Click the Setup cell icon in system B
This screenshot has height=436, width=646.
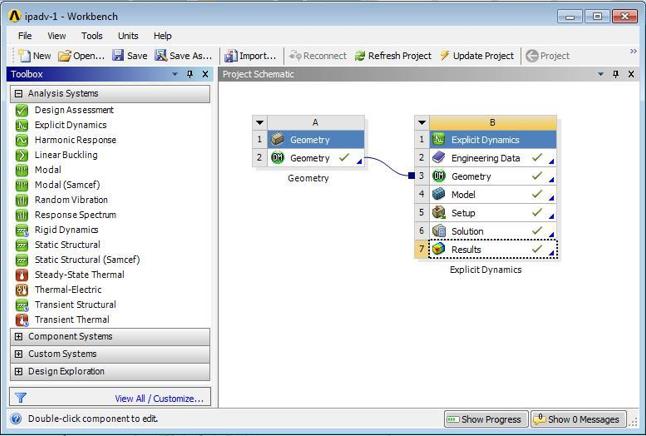pyautogui.click(x=439, y=213)
